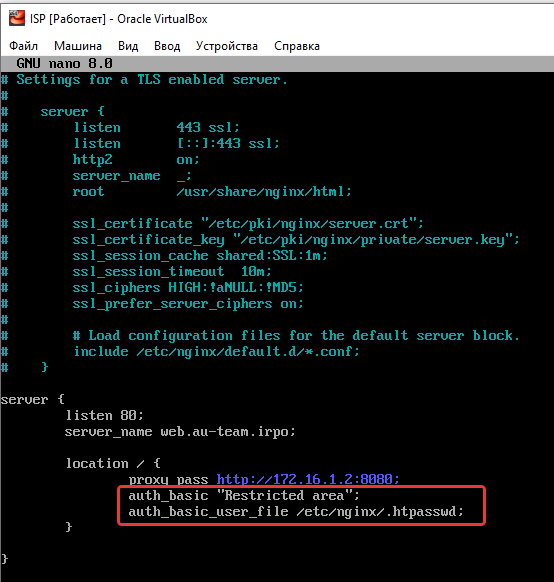
Task: Click the 'ssl_ciphers HIGH:!aNULL:!MD5;' line
Action: (188, 288)
